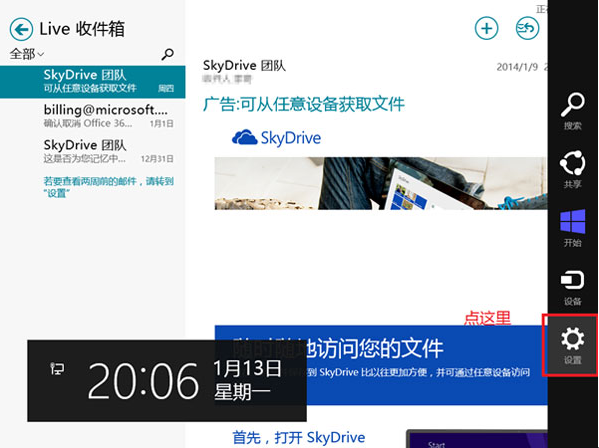Follow the 若要查看两周前的邮件 settings link
Screen dimensions: 599x448
(108, 187)
